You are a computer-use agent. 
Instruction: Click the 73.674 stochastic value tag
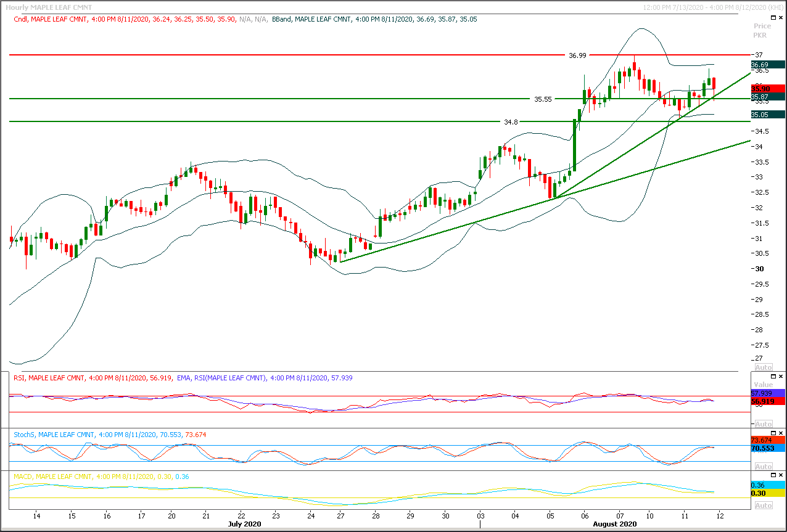[x=767, y=440]
